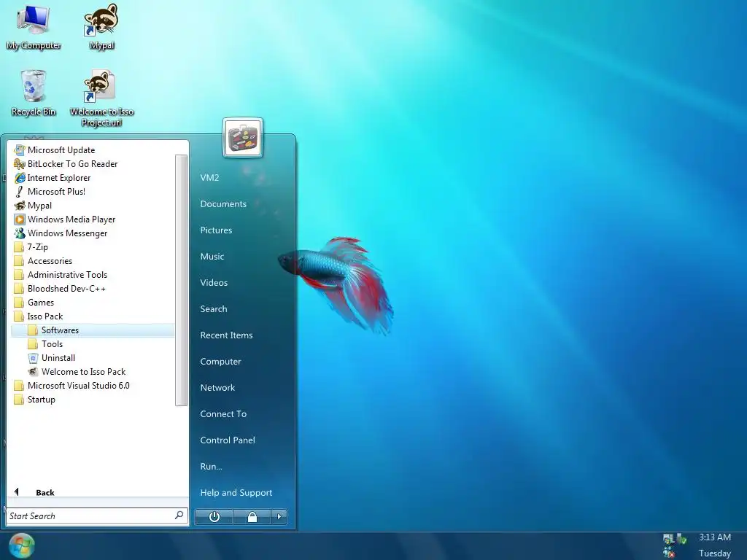Open the Recycle Bin desktop icon
Image resolution: width=747 pixels, height=560 pixels.
point(34,93)
